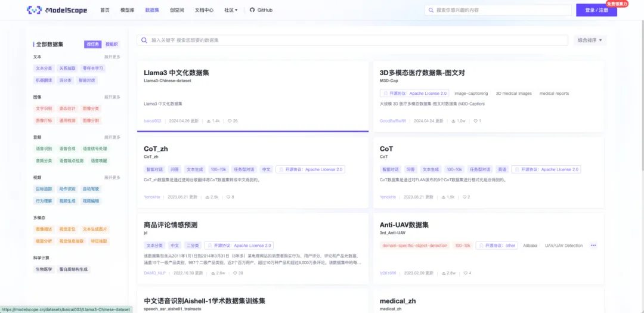644x313 pixels.
Task: Click the download icon on the English CoT card
Action: [442, 197]
